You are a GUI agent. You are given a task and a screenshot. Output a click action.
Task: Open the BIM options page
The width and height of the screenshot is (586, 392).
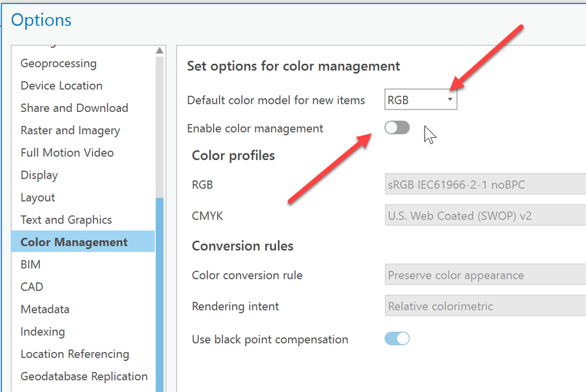[31, 264]
